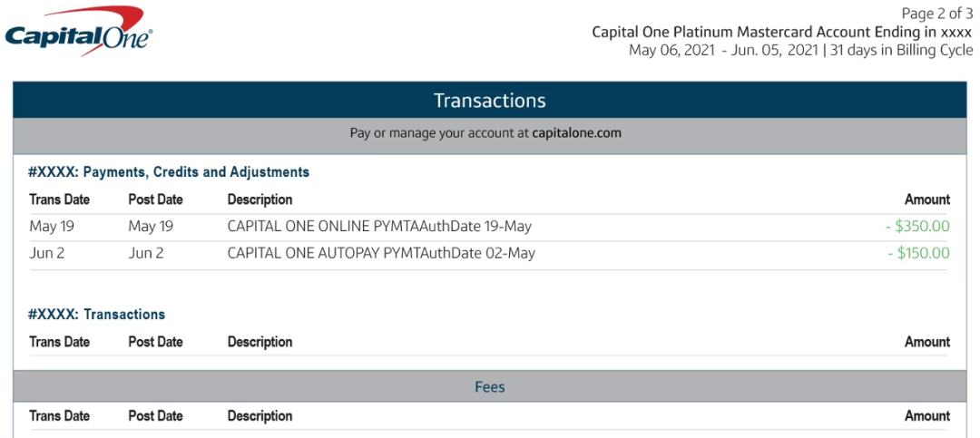Click Post Date column header in payments table
980x438 pixels.
(x=156, y=200)
